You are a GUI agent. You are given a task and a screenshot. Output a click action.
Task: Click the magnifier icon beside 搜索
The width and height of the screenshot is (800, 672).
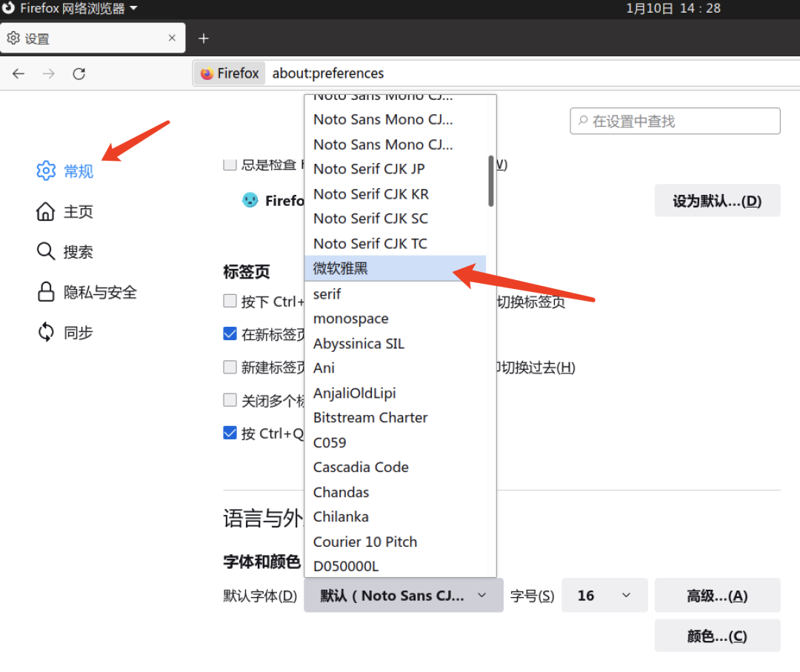click(45, 252)
